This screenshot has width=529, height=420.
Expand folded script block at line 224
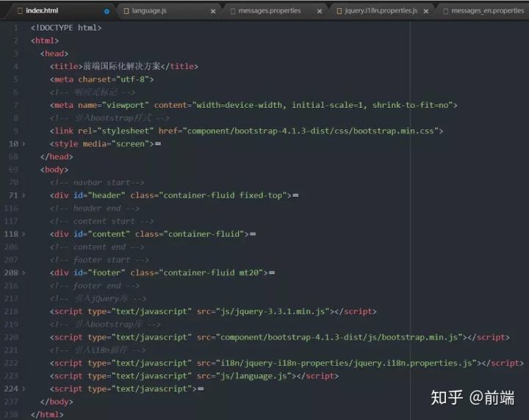coord(24,389)
